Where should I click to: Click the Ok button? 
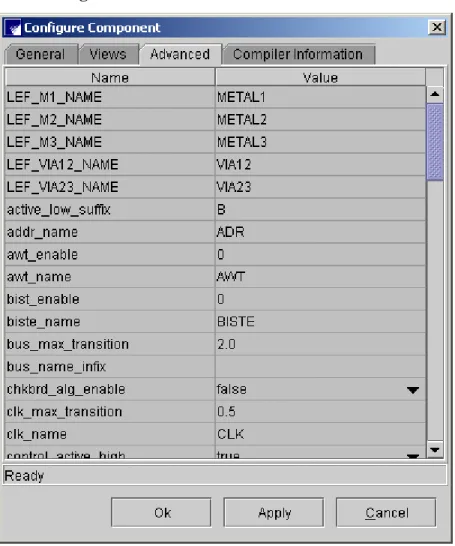coord(161,513)
